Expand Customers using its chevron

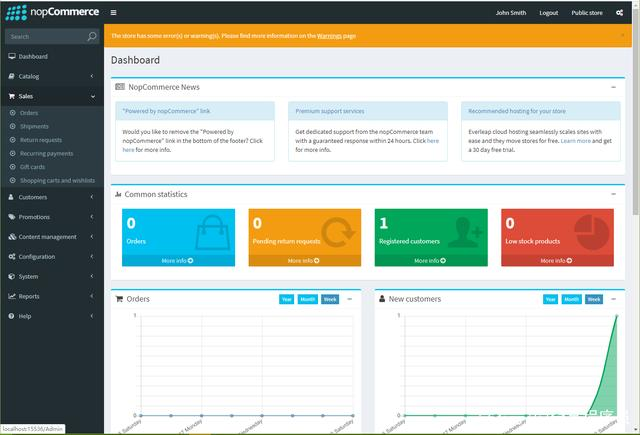click(x=92, y=197)
